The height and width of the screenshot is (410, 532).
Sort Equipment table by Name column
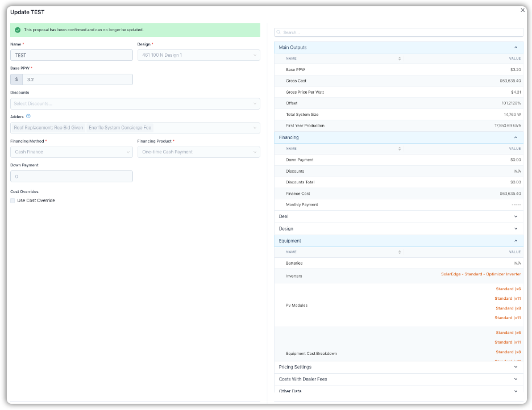pos(399,252)
